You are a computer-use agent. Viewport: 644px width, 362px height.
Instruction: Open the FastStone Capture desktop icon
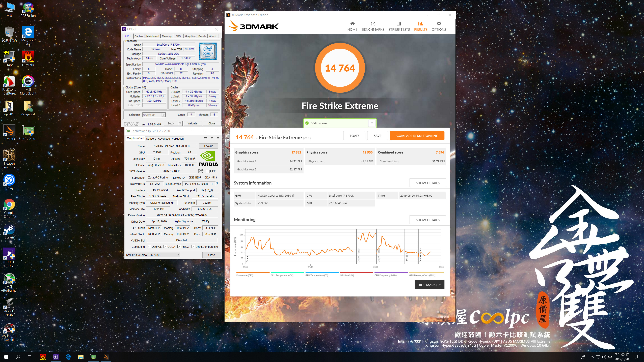[9, 85]
